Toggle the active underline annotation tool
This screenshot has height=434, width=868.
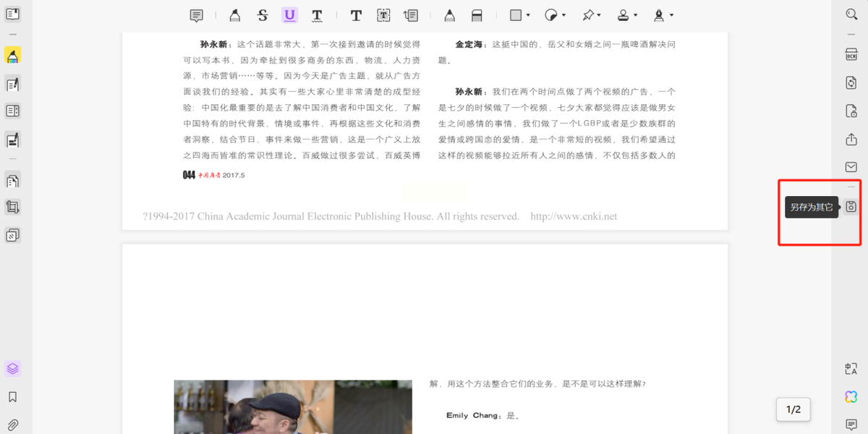pos(290,15)
